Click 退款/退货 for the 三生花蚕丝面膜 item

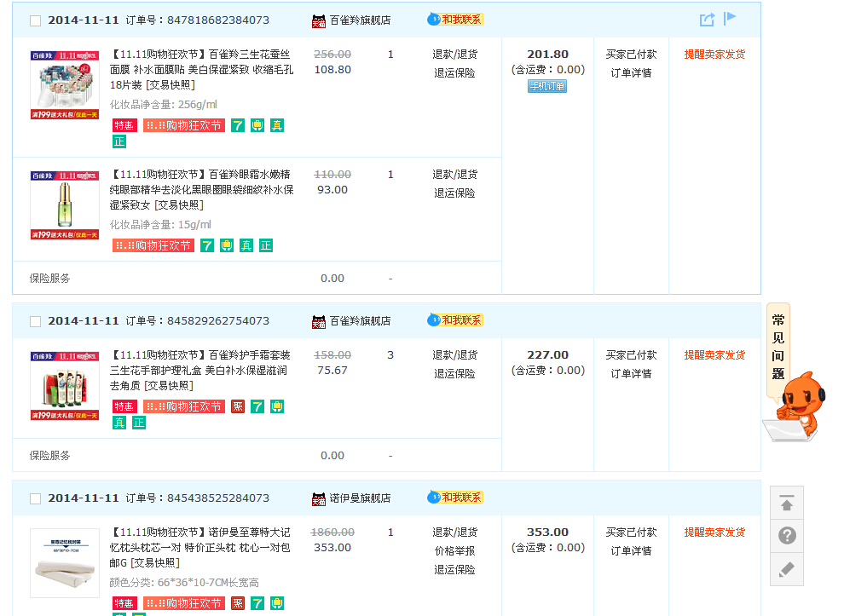[455, 55]
